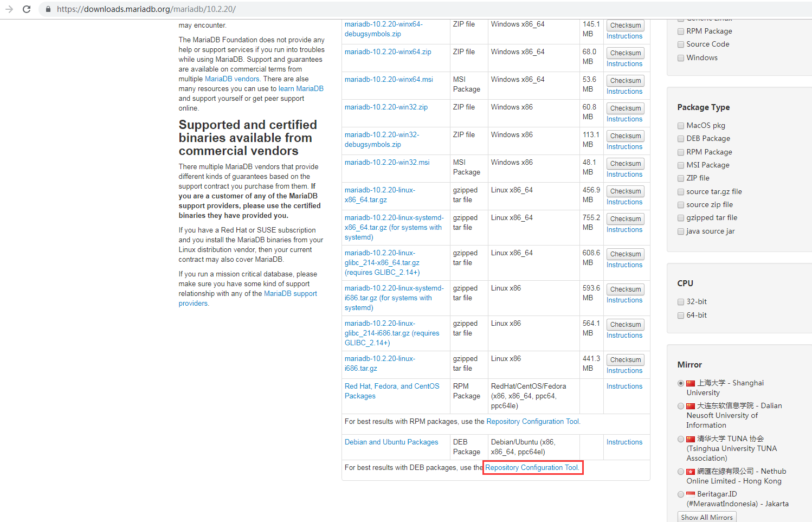Screen dimensions: 812x522
Task: Click the Package Type heading
Action: [704, 107]
